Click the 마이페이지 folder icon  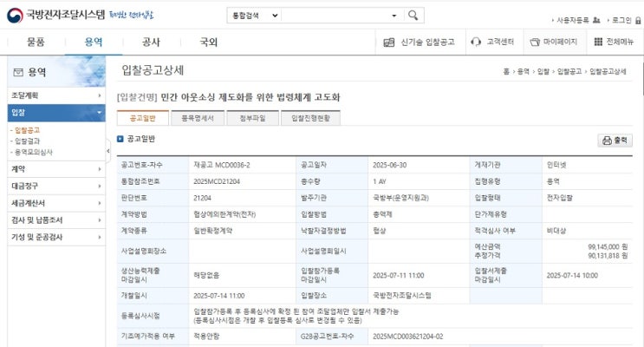[534, 42]
